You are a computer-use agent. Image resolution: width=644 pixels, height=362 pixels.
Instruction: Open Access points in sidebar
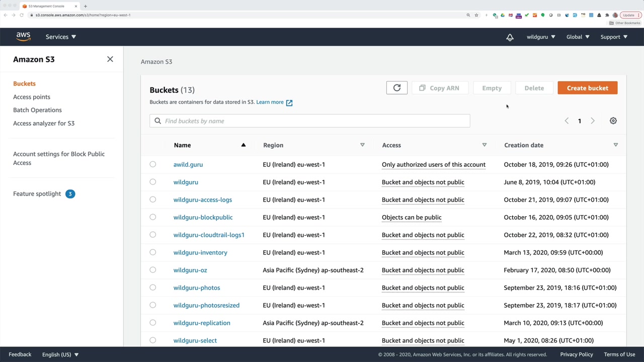tap(32, 97)
